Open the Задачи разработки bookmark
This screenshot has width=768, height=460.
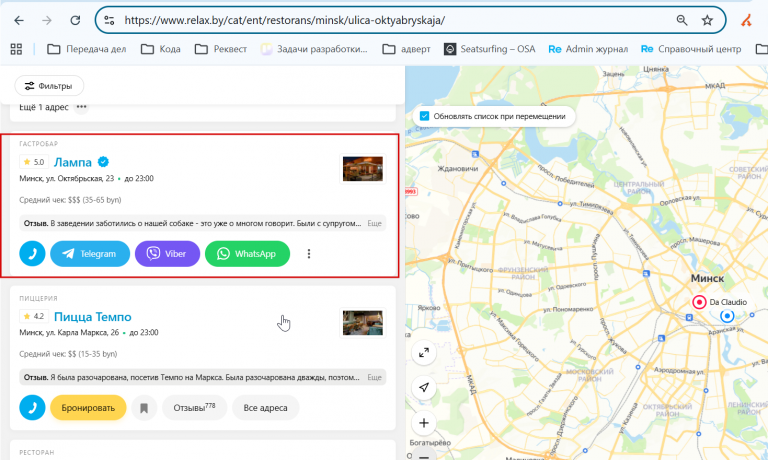coord(314,49)
